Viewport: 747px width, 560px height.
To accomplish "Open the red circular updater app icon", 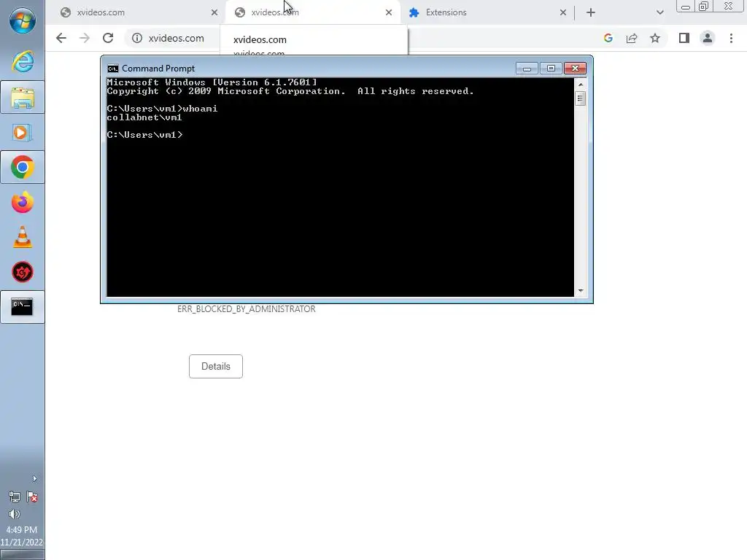I will tap(23, 273).
